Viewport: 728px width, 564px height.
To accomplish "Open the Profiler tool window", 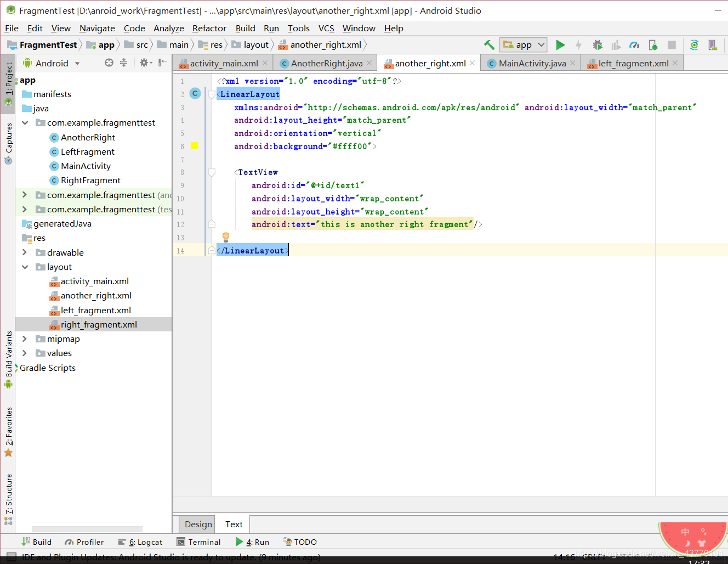I will [x=84, y=542].
